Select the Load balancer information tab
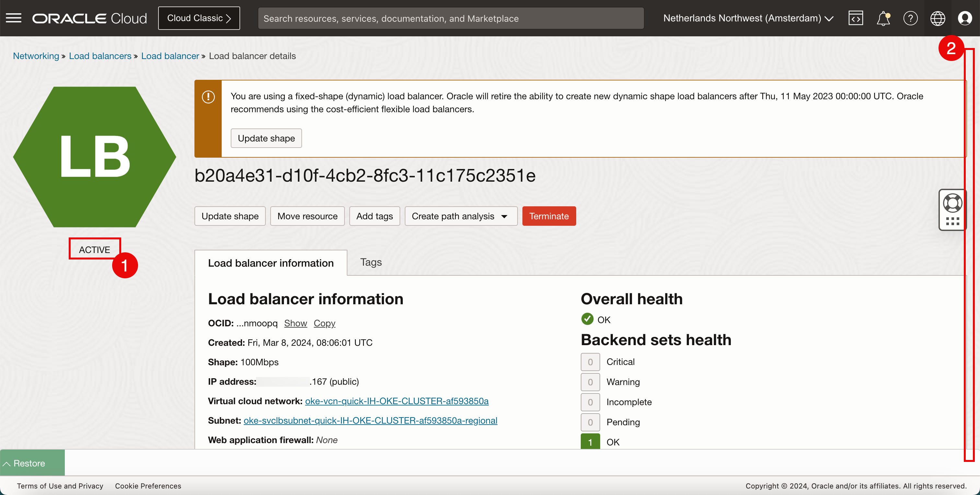 pos(271,263)
